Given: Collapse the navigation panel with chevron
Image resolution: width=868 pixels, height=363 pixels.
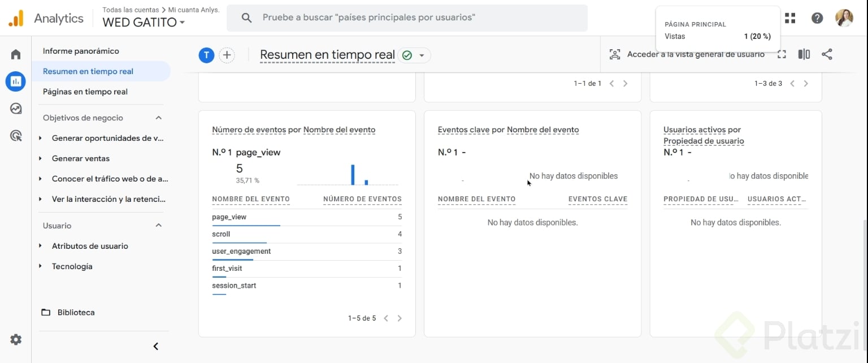Looking at the screenshot, I should pos(156,346).
